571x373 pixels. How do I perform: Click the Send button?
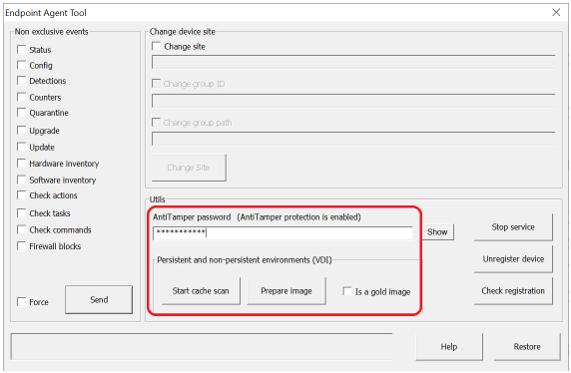click(x=99, y=299)
